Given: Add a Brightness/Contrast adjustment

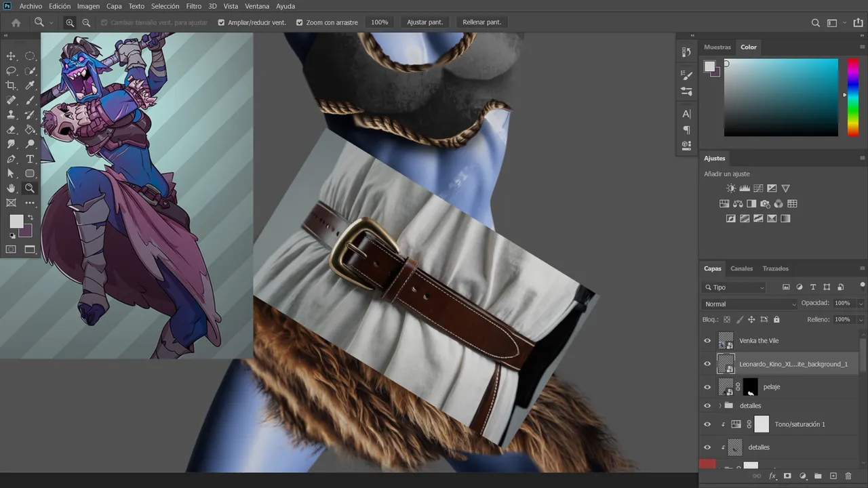Looking at the screenshot, I should tap(731, 188).
